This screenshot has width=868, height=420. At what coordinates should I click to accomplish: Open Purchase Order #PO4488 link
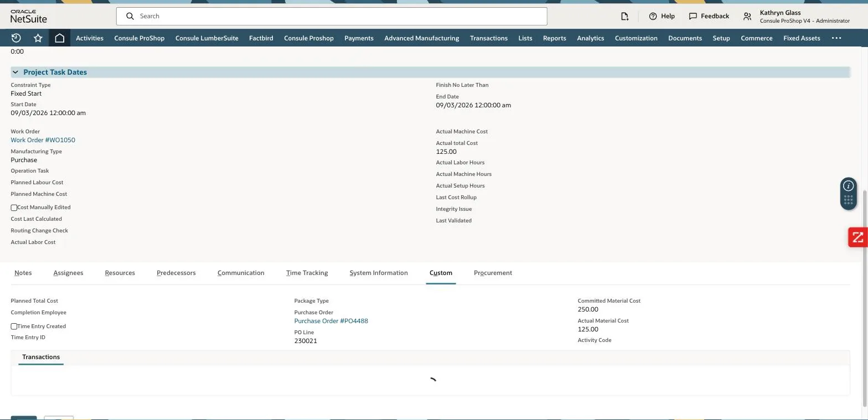[331, 321]
